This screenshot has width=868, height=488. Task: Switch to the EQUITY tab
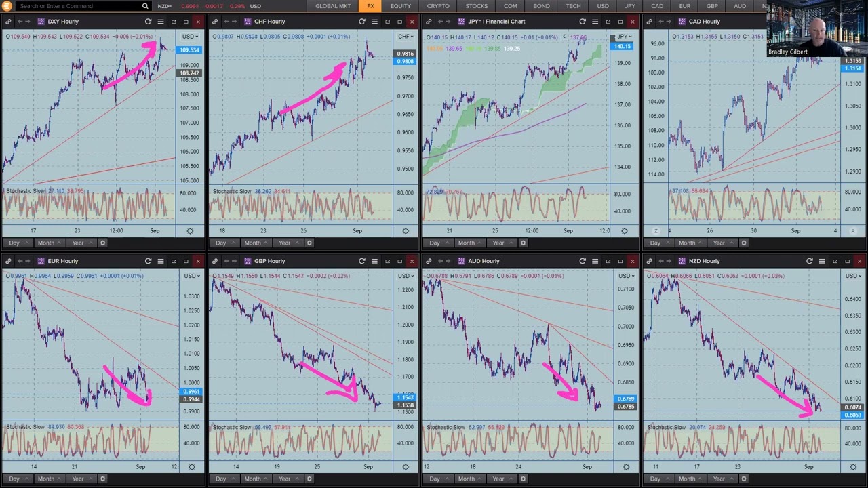click(400, 6)
